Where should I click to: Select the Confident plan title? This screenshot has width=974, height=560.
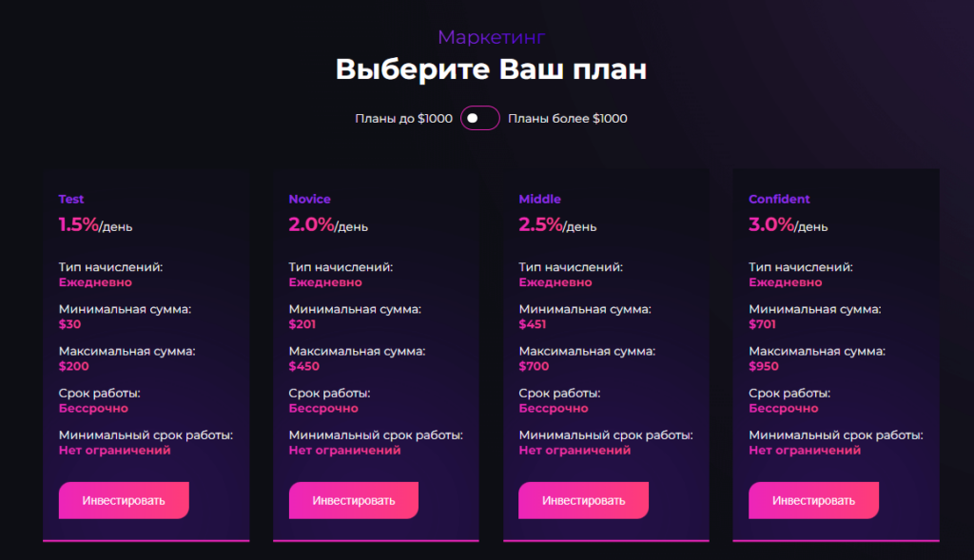pos(779,199)
